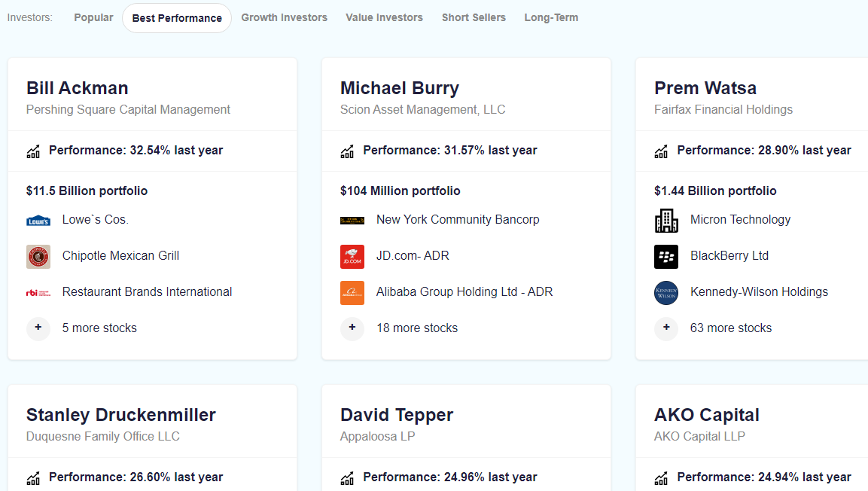Click Performance: 31.57% last year text
The width and height of the screenshot is (868, 491).
450,150
